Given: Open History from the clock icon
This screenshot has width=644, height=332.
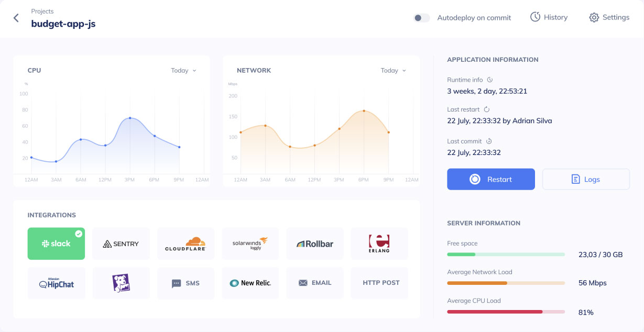Looking at the screenshot, I should click(x=535, y=17).
